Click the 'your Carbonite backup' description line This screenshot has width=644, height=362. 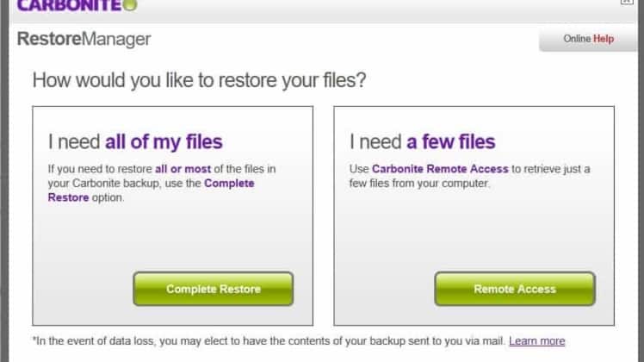(151, 184)
